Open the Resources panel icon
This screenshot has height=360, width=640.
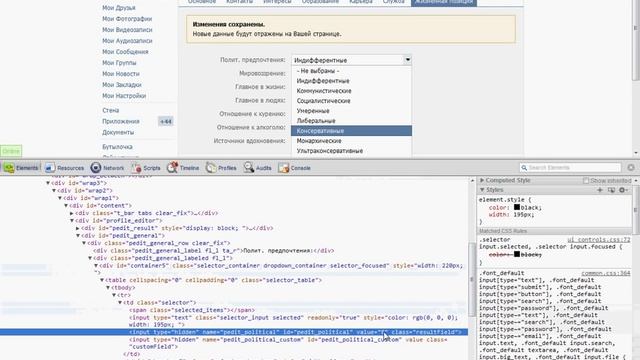50,168
